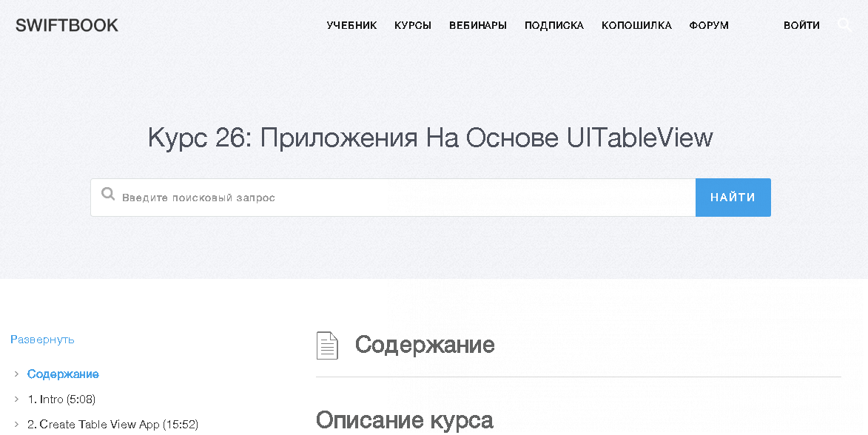The height and width of the screenshot is (435, 868).
Task: Open the Вебинары page
Action: click(478, 25)
